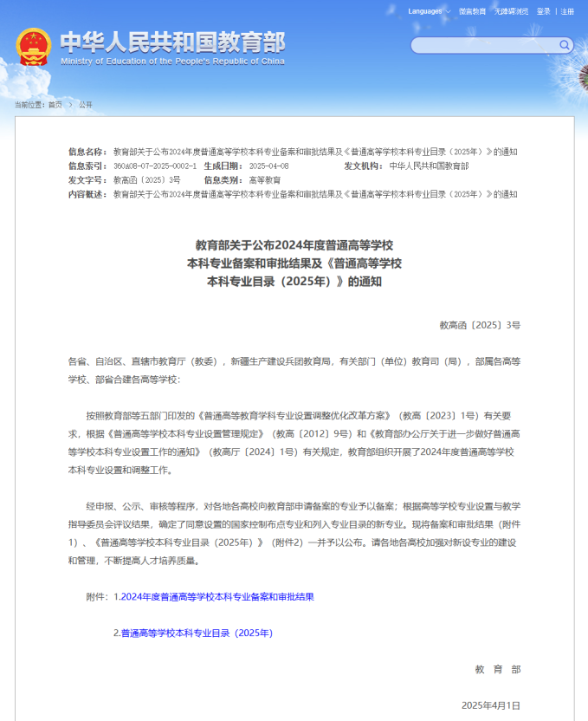The width and height of the screenshot is (588, 721).
Task: Open the 微言教育 link
Action: (472, 11)
